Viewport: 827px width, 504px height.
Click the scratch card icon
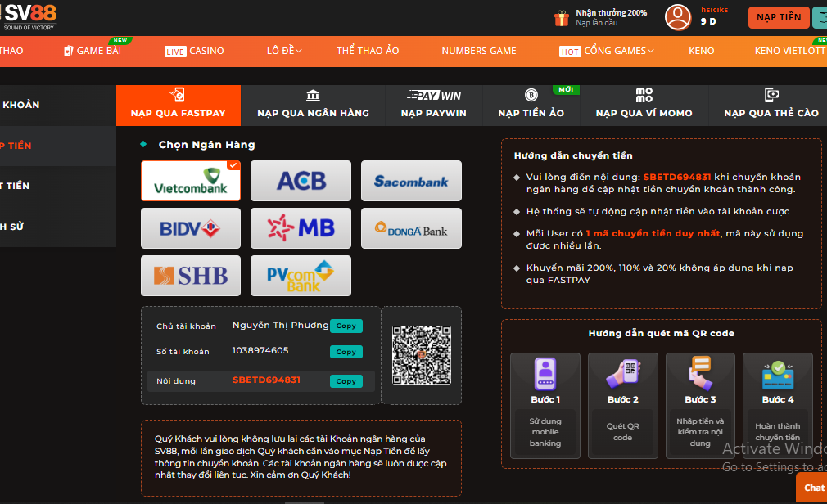tap(771, 95)
